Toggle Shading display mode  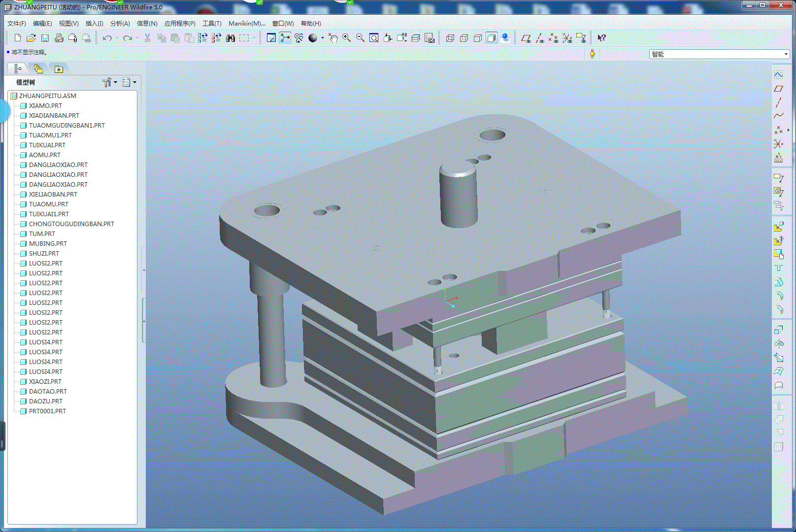[491, 38]
